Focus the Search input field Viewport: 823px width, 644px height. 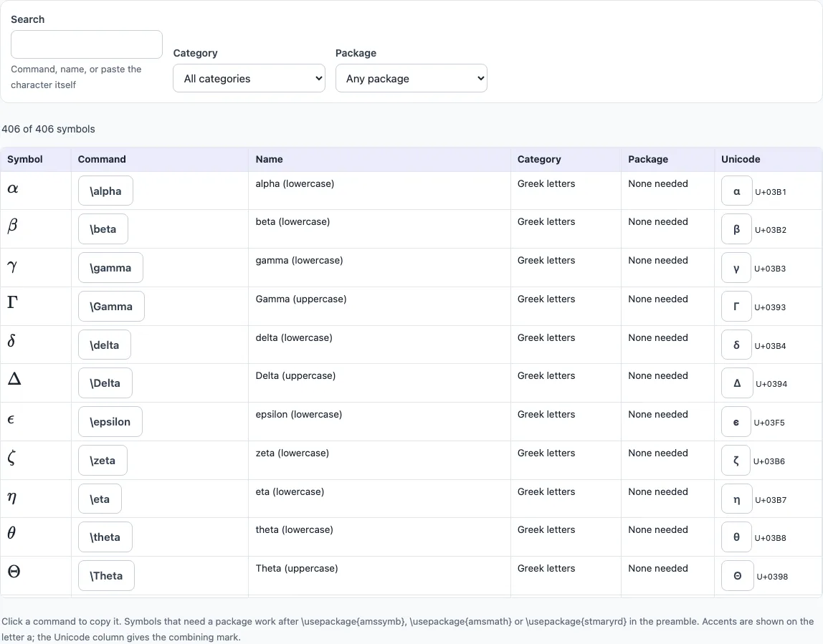(87, 44)
